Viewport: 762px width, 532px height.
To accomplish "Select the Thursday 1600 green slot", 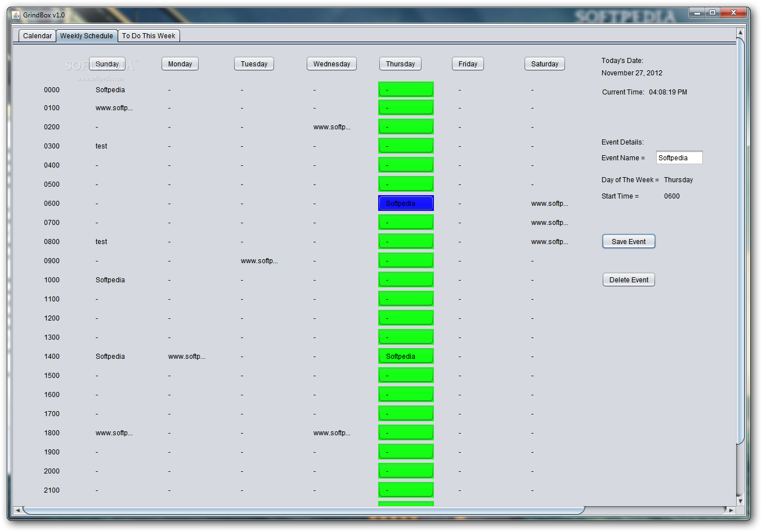I will coord(406,395).
